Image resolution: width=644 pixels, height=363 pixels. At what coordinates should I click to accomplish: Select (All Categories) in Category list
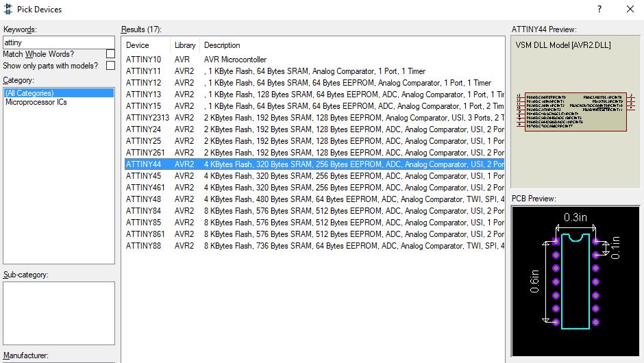[x=59, y=92]
